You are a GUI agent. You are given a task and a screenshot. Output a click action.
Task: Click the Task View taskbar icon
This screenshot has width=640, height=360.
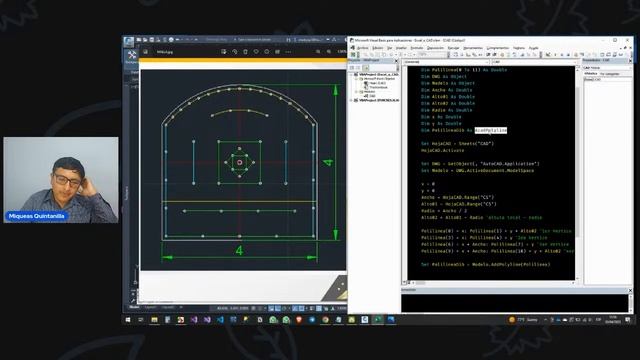tap(141, 320)
